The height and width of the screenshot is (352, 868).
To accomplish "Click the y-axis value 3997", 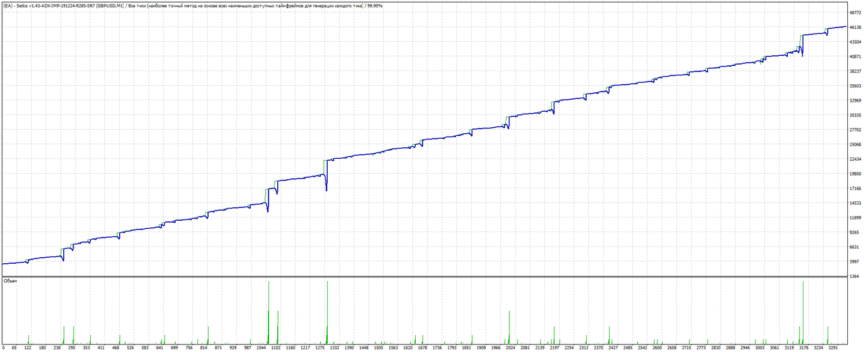I will click(855, 262).
